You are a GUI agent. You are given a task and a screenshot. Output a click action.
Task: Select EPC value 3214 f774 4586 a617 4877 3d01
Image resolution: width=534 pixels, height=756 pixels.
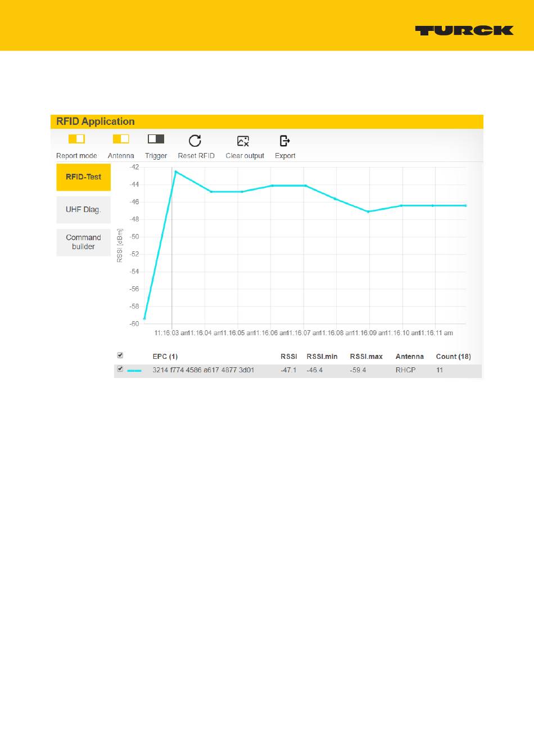203,370
